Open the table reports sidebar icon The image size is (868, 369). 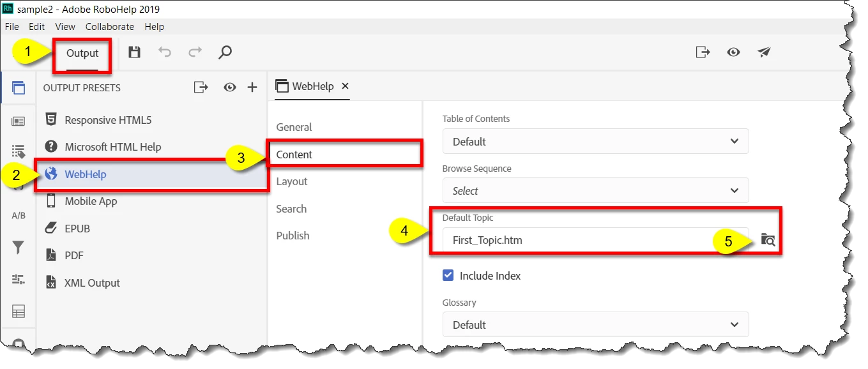[19, 312]
